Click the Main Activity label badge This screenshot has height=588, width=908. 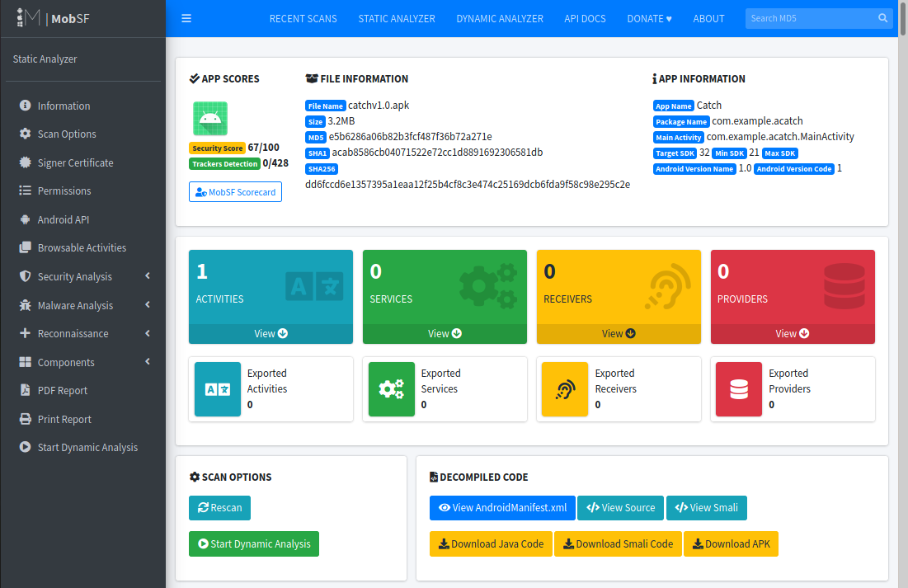(678, 137)
